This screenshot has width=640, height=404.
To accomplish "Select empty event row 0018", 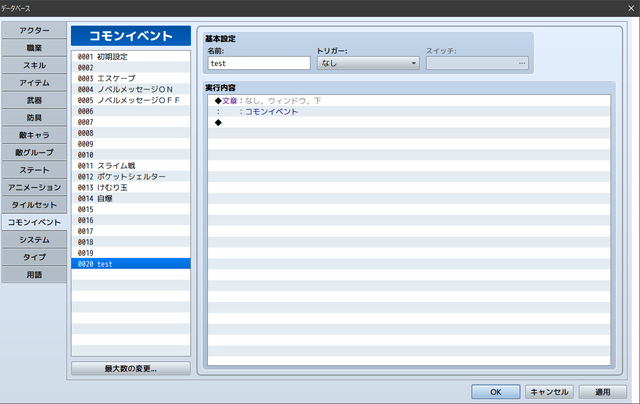I will [x=131, y=242].
